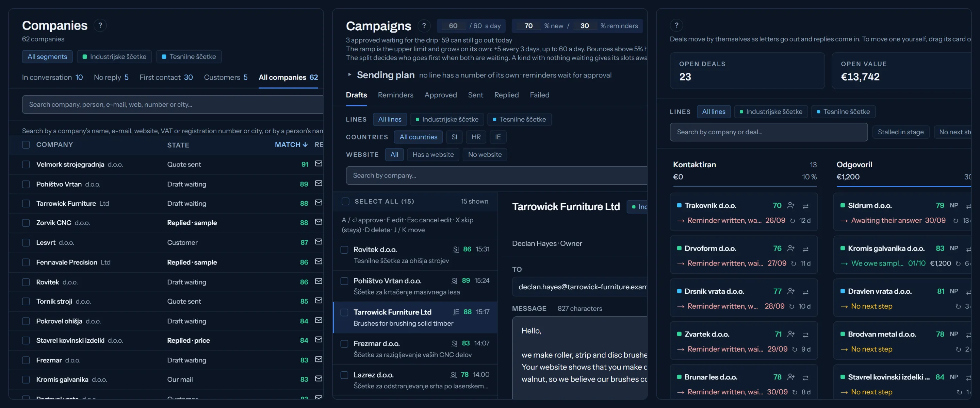Viewport: 980px width, 408px height.
Task: Click swap arrows icon on Trakovnik d.o.o. card
Action: point(805,206)
